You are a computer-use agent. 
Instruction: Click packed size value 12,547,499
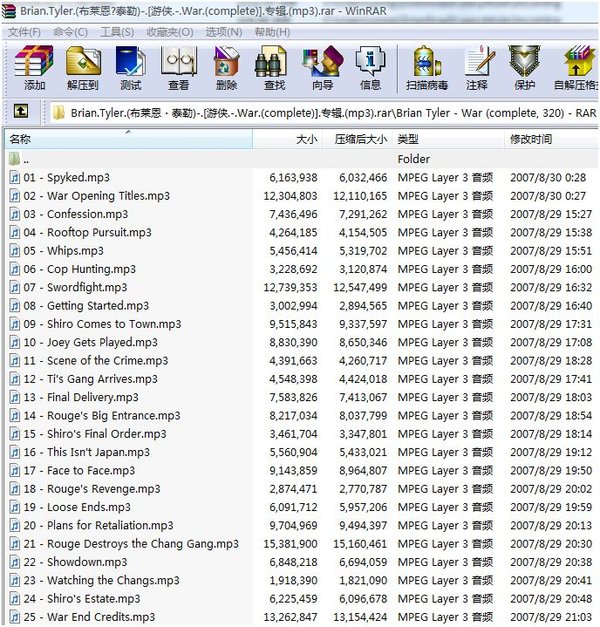[x=360, y=287]
